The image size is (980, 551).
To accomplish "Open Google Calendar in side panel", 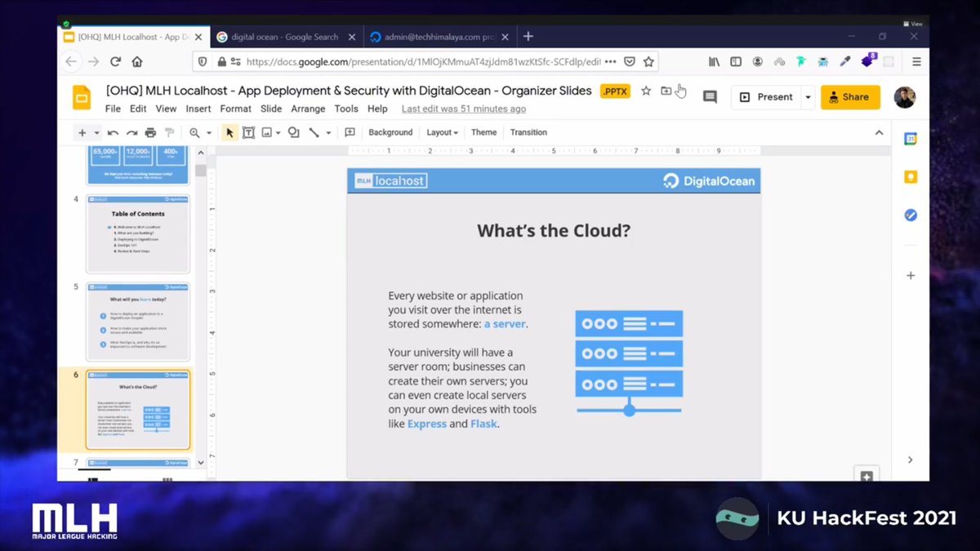I will click(911, 139).
